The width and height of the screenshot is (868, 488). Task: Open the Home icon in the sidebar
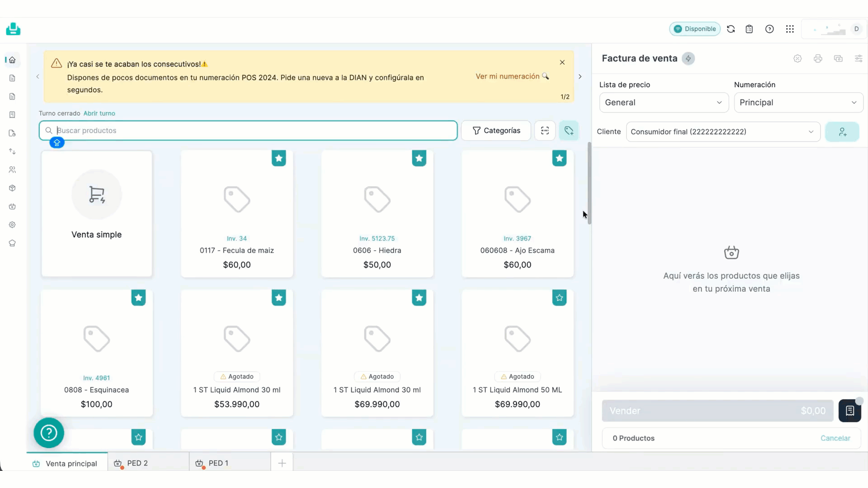(x=12, y=60)
